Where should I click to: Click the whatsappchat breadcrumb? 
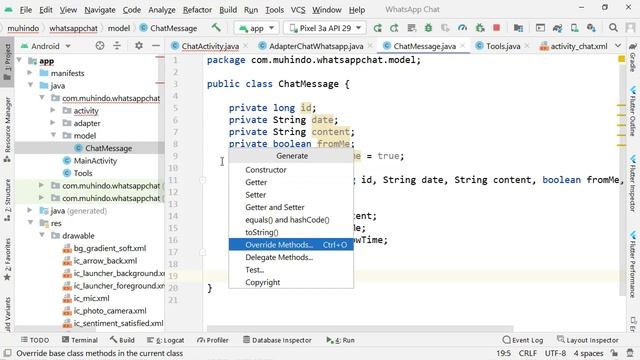click(x=73, y=28)
